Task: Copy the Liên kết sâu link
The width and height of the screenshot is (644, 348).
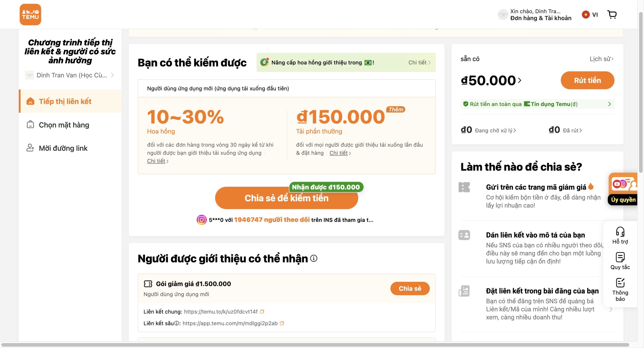Action: pyautogui.click(x=282, y=323)
